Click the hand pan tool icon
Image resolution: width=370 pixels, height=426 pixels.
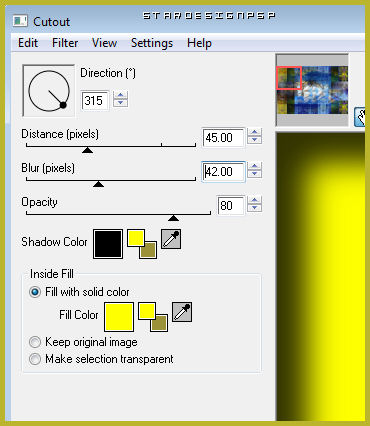[x=360, y=117]
